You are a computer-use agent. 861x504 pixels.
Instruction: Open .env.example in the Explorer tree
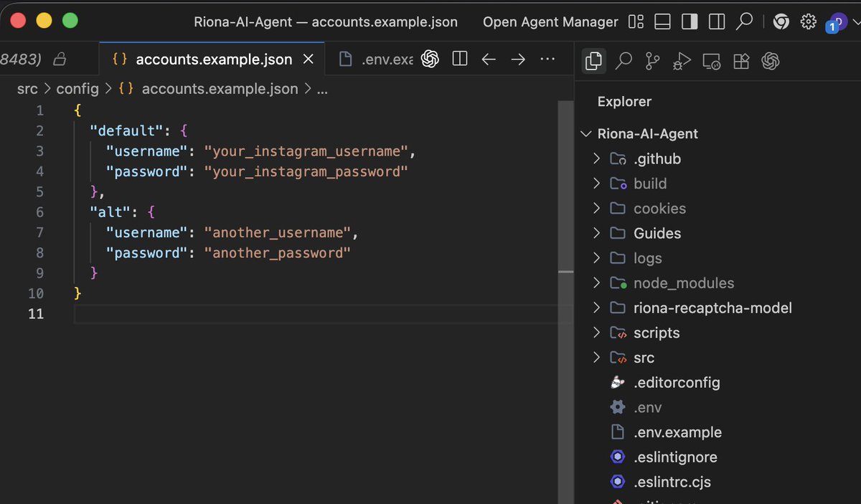(x=677, y=432)
